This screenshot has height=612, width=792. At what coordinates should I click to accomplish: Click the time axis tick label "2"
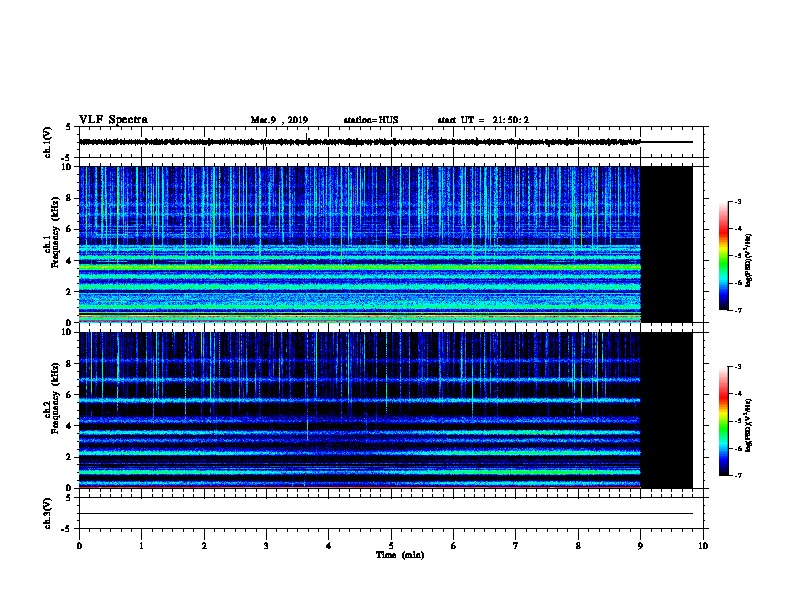tap(204, 546)
